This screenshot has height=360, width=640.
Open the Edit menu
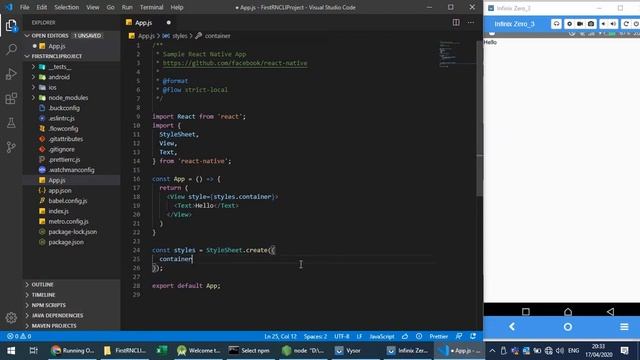[41, 7]
